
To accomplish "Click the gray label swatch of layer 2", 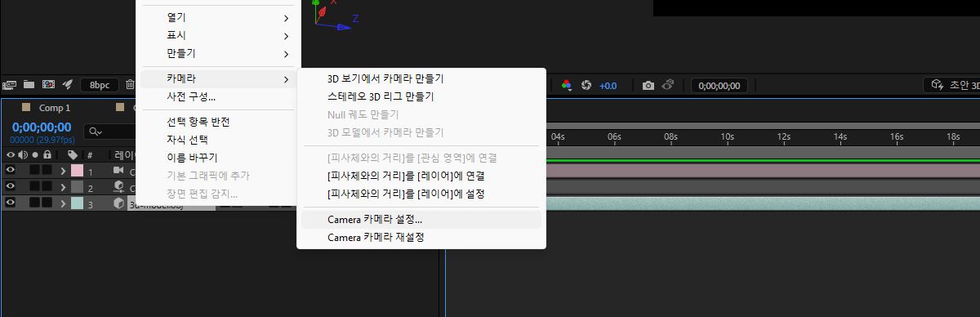I will click(77, 187).
